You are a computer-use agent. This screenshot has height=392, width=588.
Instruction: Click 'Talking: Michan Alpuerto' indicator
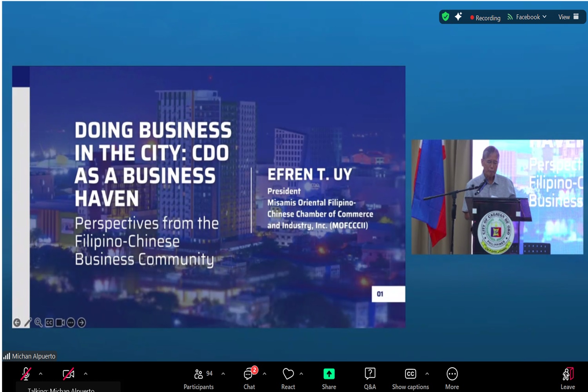[x=61, y=389]
